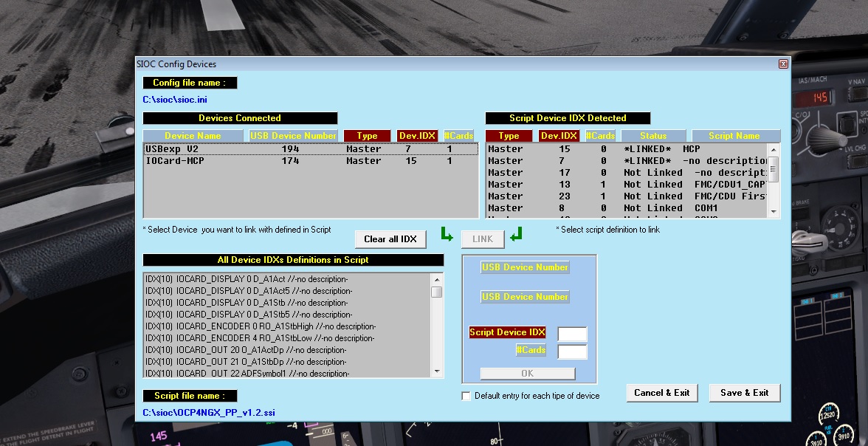Click the Script Device IDX input field
Image resolution: width=868 pixels, height=446 pixels.
[x=572, y=334]
